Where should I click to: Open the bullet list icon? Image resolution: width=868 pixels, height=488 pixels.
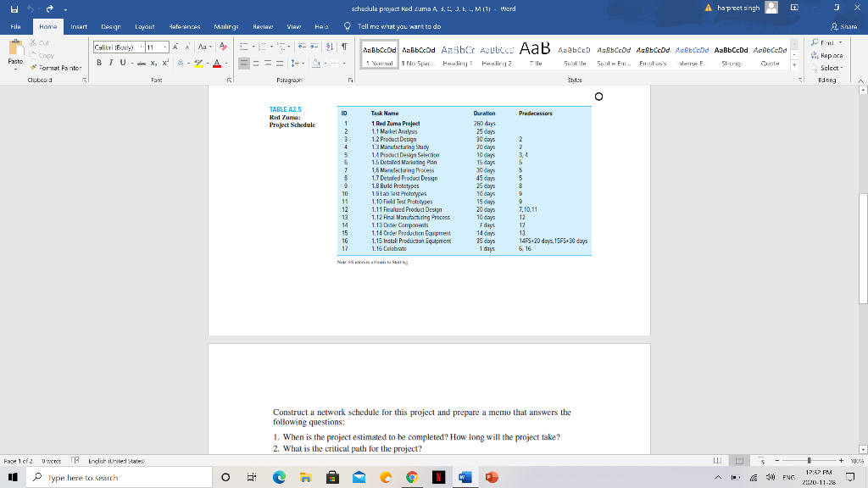(x=244, y=46)
